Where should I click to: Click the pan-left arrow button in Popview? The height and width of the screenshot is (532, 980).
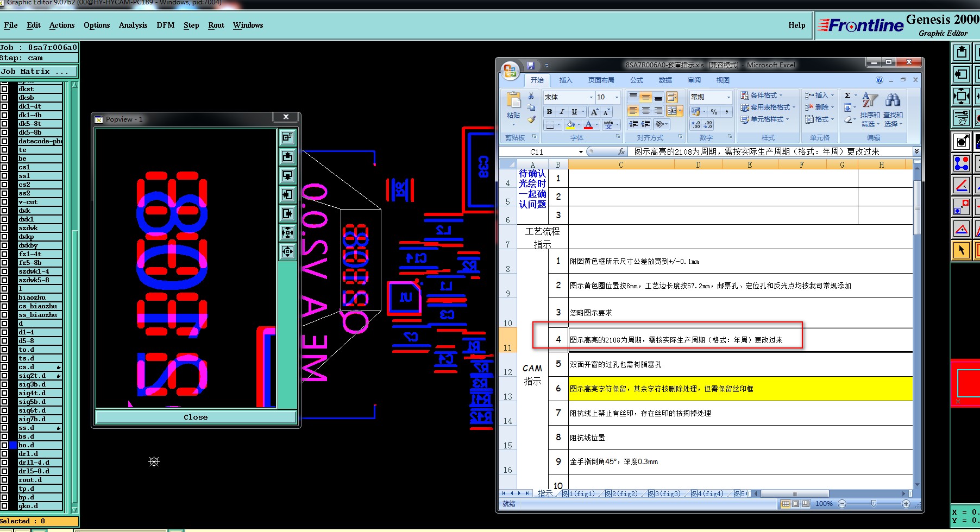tap(288, 195)
